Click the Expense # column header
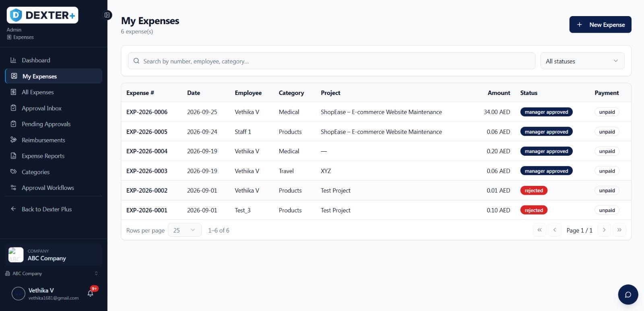This screenshot has width=644, height=311. click(140, 93)
